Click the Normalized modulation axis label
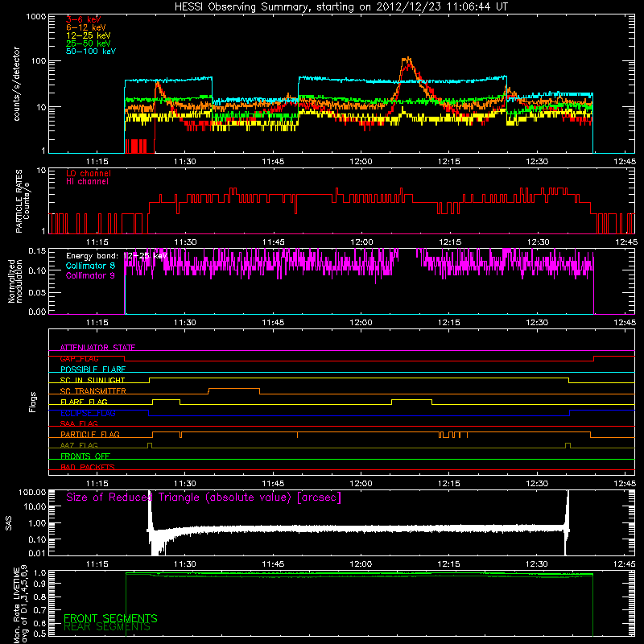Screen dimensions: 644x644 (15, 281)
